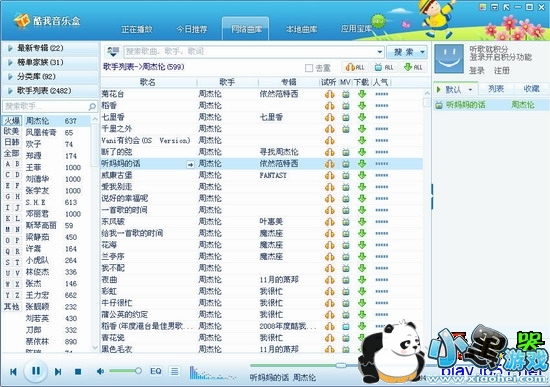Adjust the volume slider handle
The image size is (550, 387).
[x=139, y=371]
